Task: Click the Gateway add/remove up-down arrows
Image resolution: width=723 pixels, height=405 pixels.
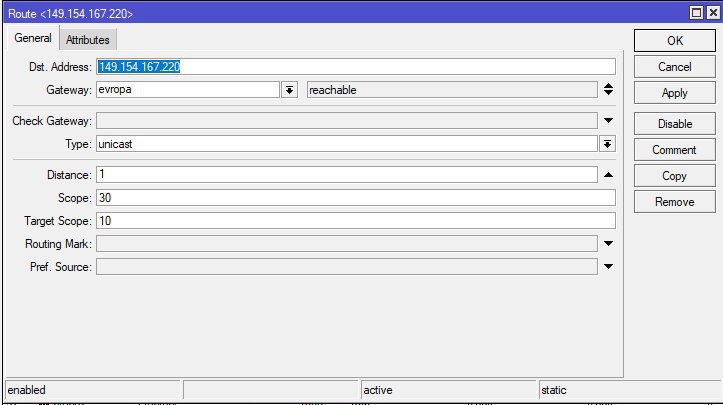Action: [x=608, y=89]
